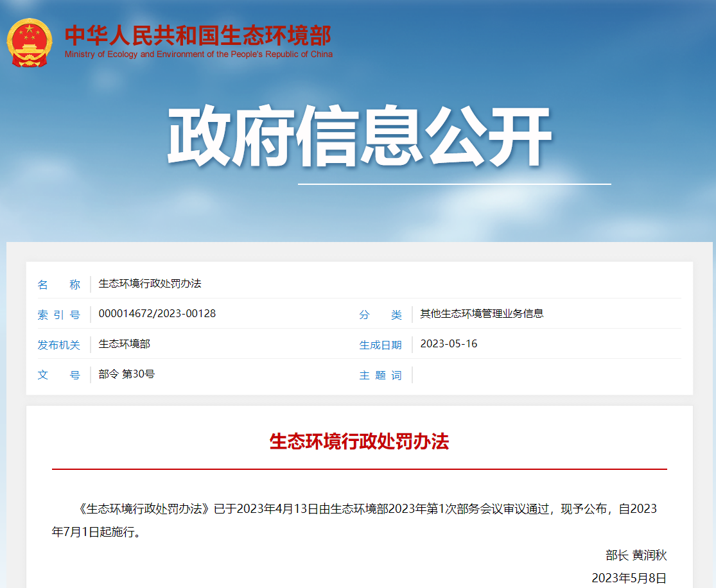Open the 中华人民共和国生态环境部 site title

pos(198,35)
